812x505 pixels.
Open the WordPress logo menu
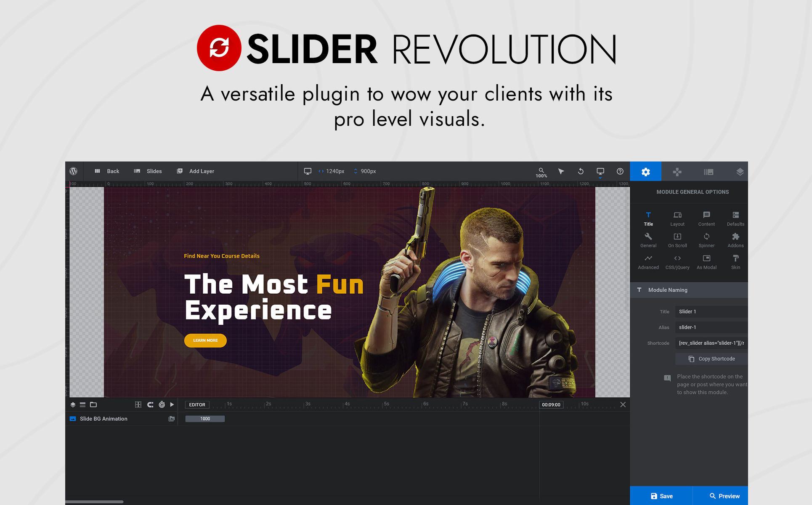pos(73,171)
